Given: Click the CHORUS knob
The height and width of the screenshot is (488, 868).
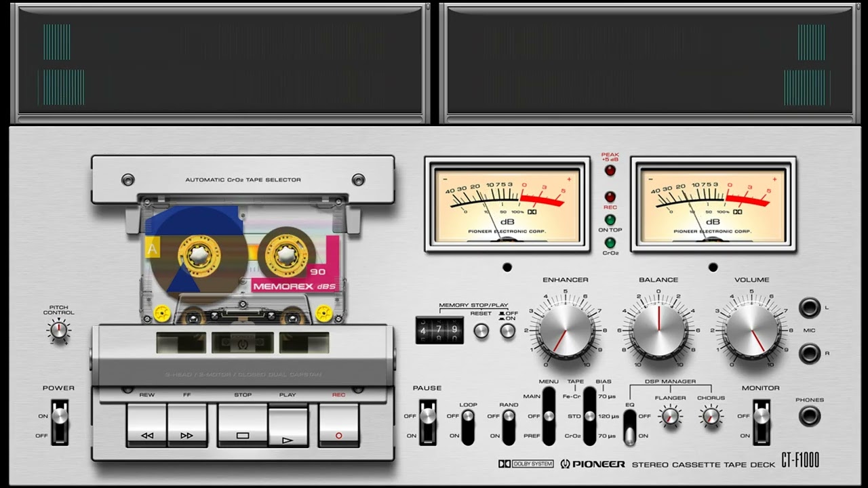Looking at the screenshot, I should [711, 415].
